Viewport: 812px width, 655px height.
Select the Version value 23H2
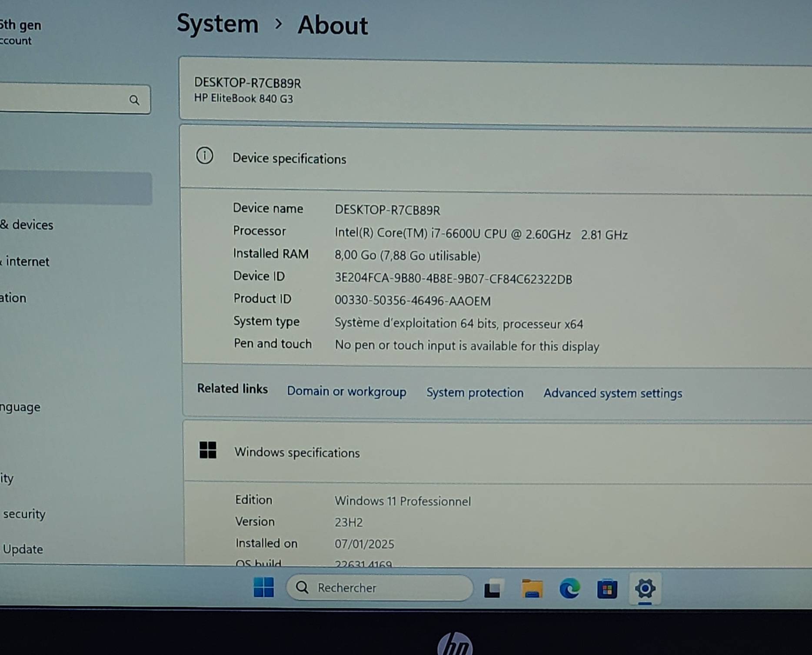click(349, 522)
